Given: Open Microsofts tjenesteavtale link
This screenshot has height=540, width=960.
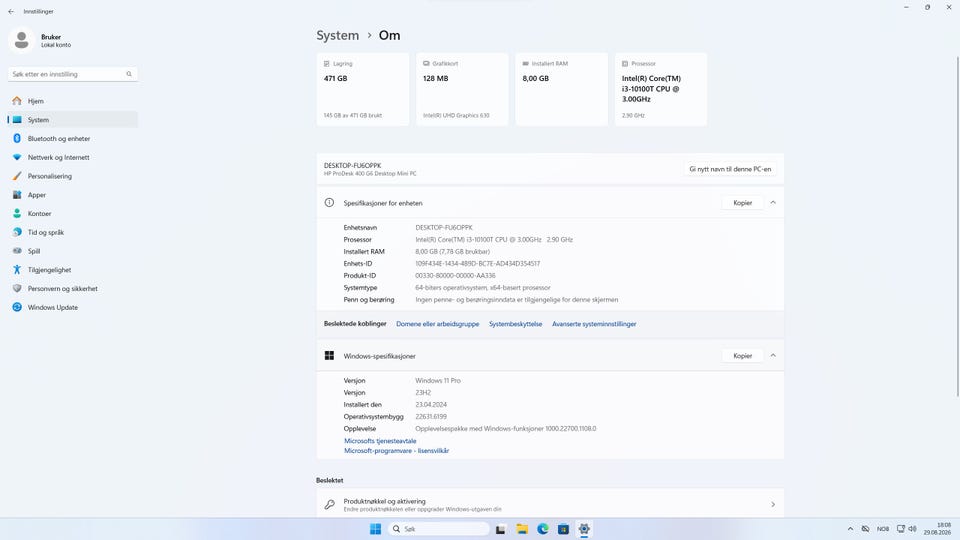Looking at the screenshot, I should [380, 441].
